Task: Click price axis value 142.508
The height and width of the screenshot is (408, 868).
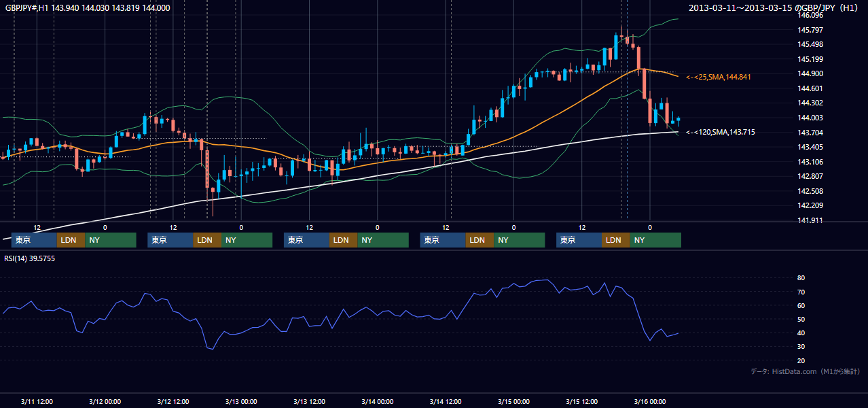Action: [x=811, y=191]
